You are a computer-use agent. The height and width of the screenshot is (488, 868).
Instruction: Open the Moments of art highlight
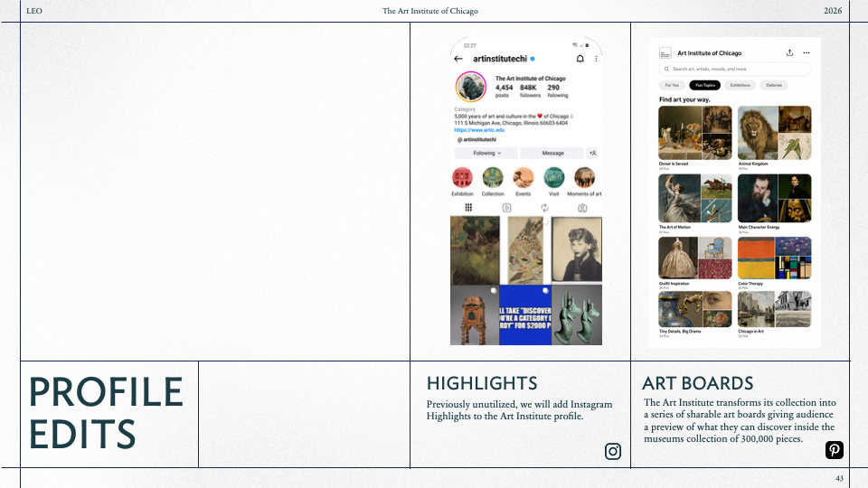coord(584,178)
